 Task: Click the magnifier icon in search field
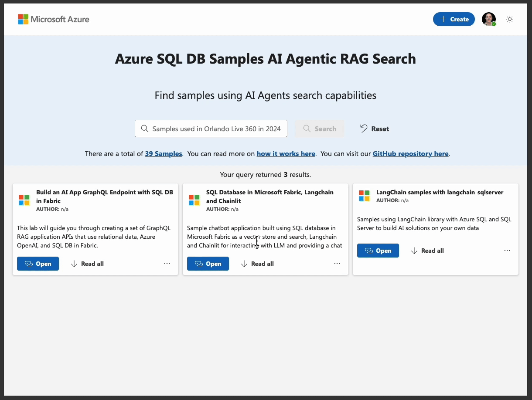point(145,129)
